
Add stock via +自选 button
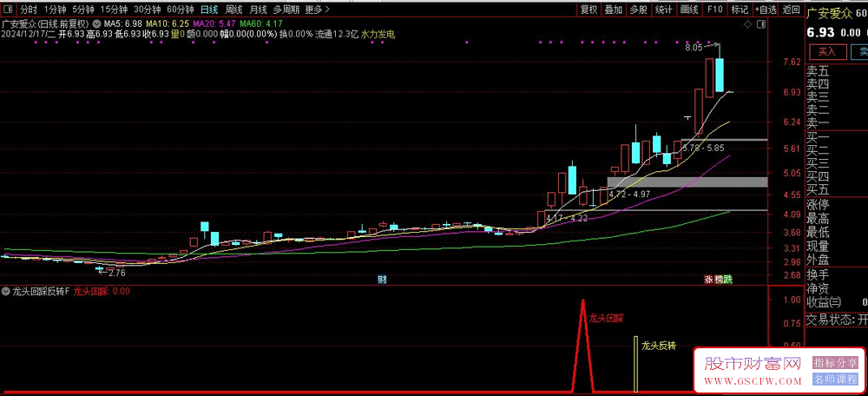coord(766,10)
